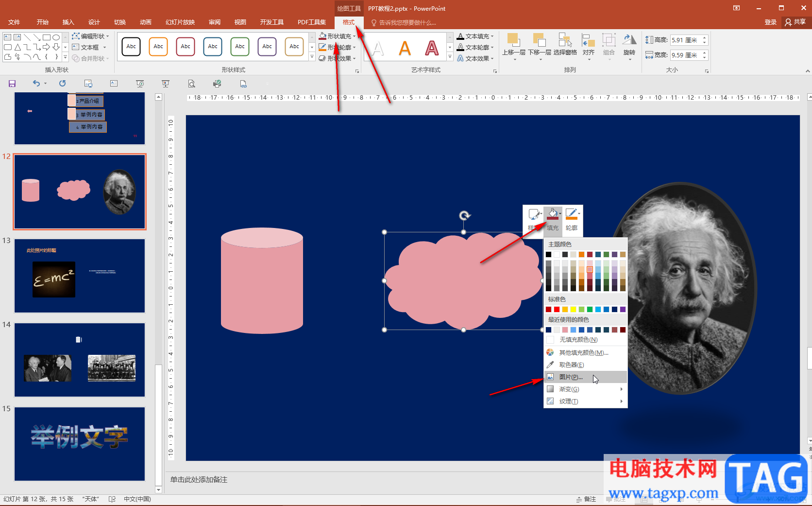Expand Shape Outline (形状轮廓) dropdown
Viewport: 812px width, 506px height.
coord(354,48)
